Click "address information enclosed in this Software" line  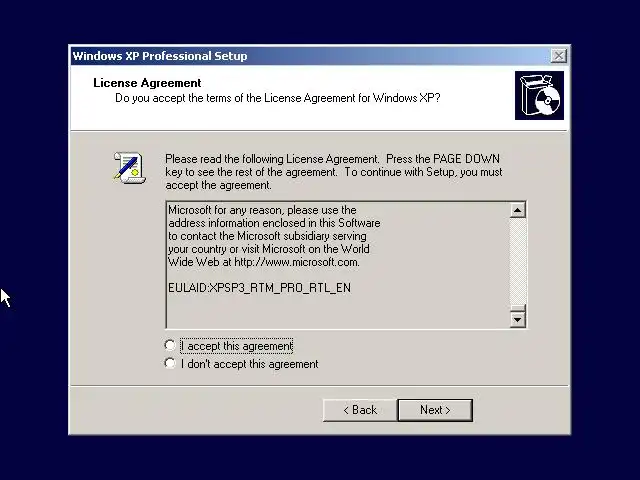click(x=274, y=223)
